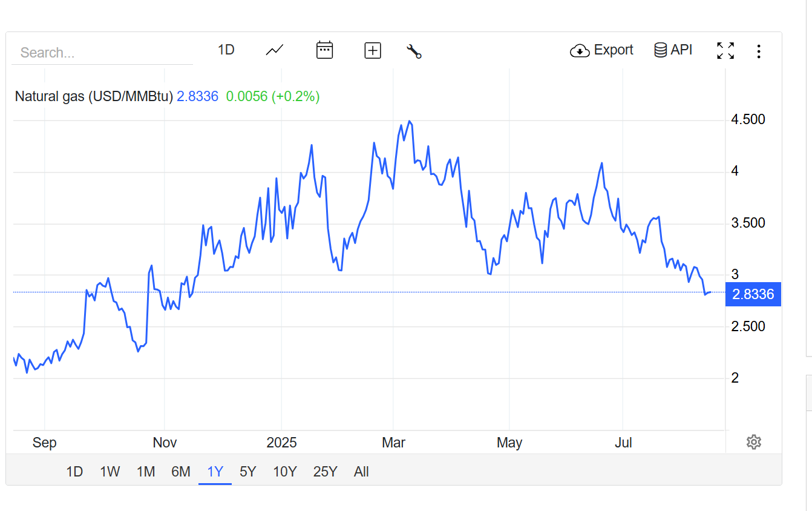The image size is (812, 511).
Task: Focus the Search input field
Action: [x=102, y=53]
